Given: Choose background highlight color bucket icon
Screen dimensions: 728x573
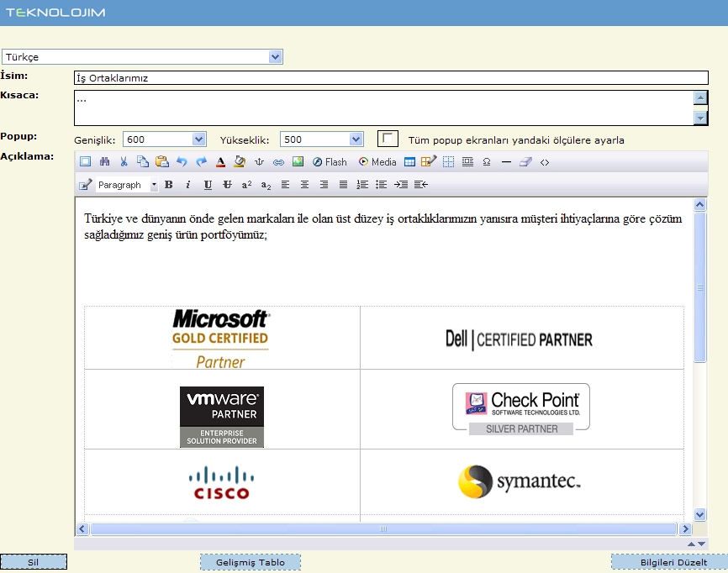Looking at the screenshot, I should [240, 162].
